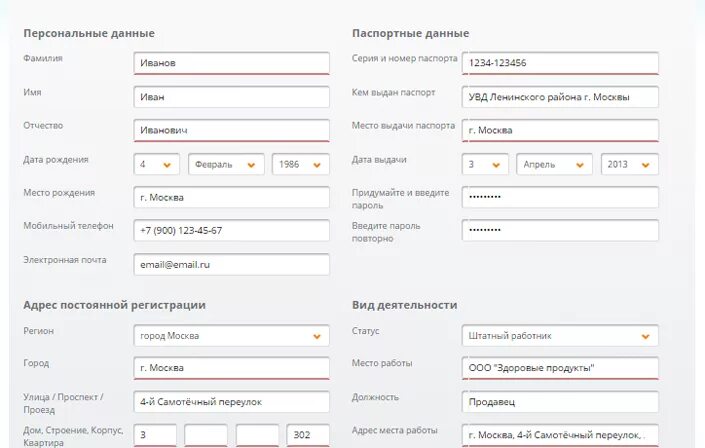The height and width of the screenshot is (448, 705).
Task: Expand the issue month dropdown Апрель
Action: pos(554,164)
